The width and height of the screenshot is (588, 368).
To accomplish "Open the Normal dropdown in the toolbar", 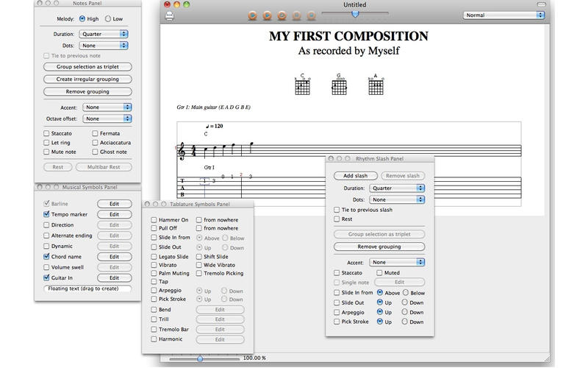I will (x=503, y=15).
